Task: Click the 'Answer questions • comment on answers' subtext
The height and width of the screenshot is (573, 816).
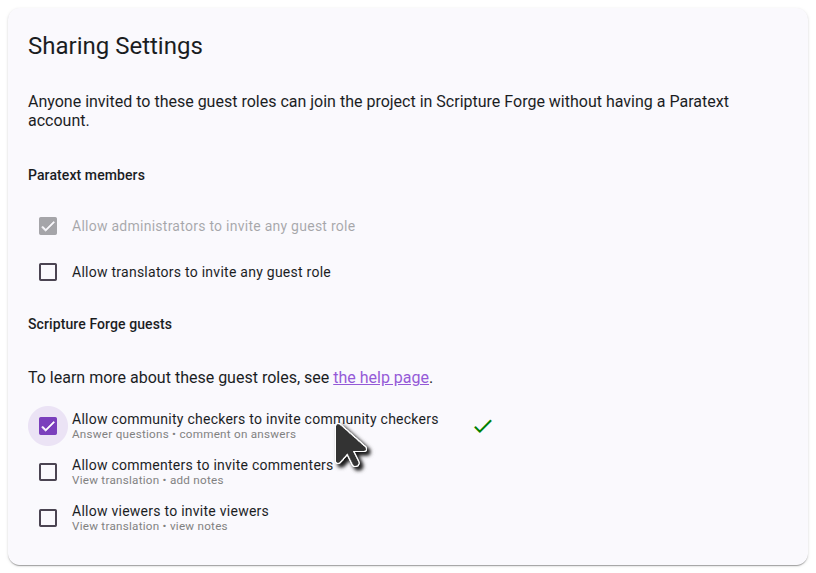Action: click(184, 435)
